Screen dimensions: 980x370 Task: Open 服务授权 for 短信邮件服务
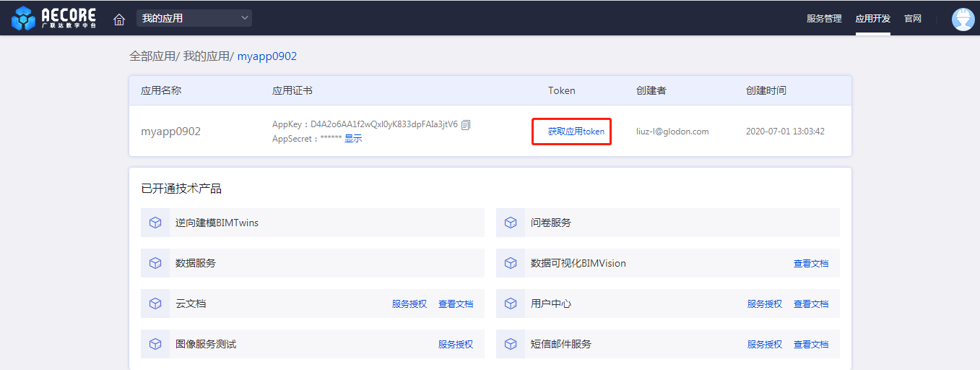[x=765, y=345]
